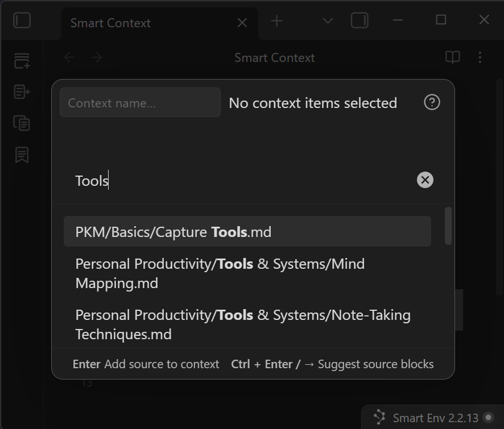Image resolution: width=504 pixels, height=429 pixels.
Task: Open more options three-dot menu
Action: click(480, 57)
